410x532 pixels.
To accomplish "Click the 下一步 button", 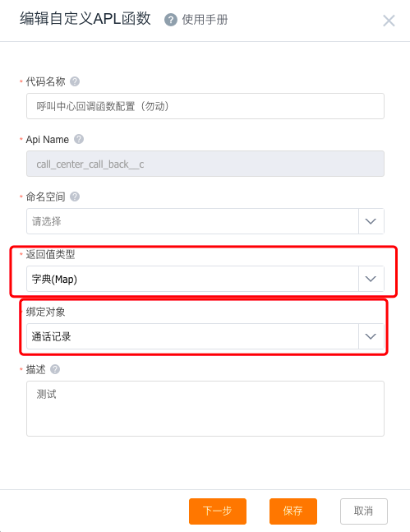I will click(218, 511).
